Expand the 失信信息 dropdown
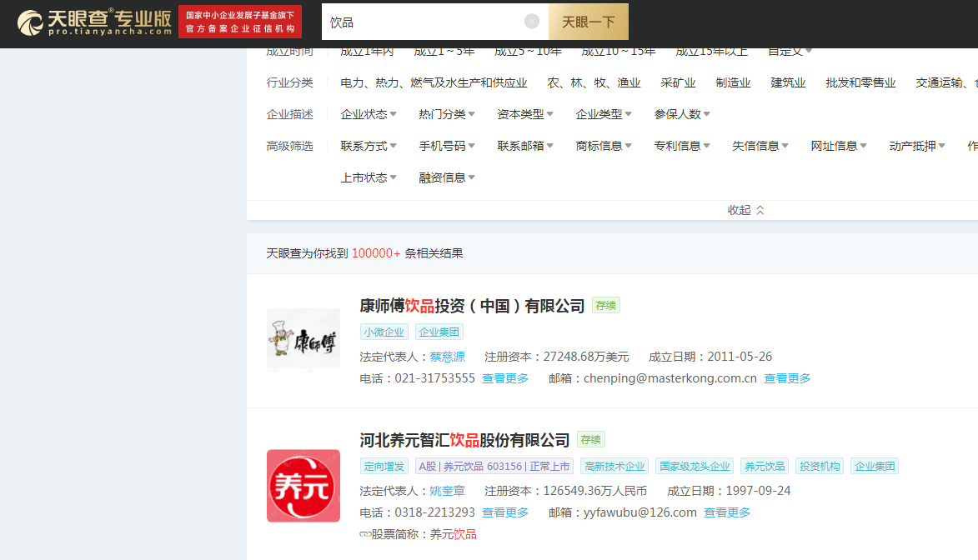 coord(760,146)
